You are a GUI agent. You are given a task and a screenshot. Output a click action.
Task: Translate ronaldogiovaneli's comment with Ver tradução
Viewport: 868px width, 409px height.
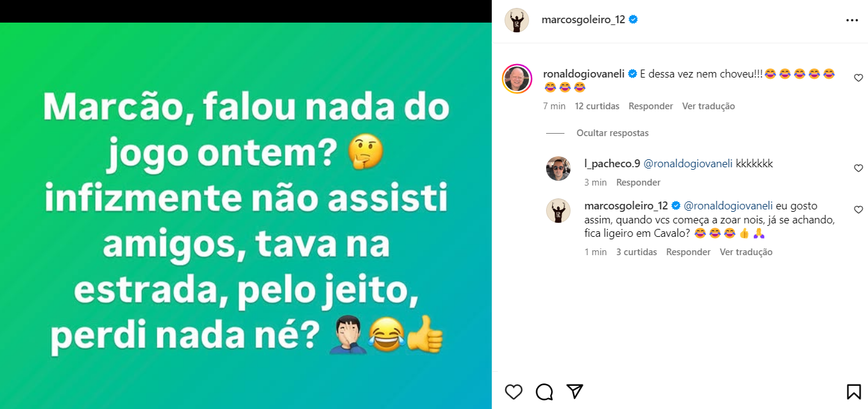tap(709, 106)
